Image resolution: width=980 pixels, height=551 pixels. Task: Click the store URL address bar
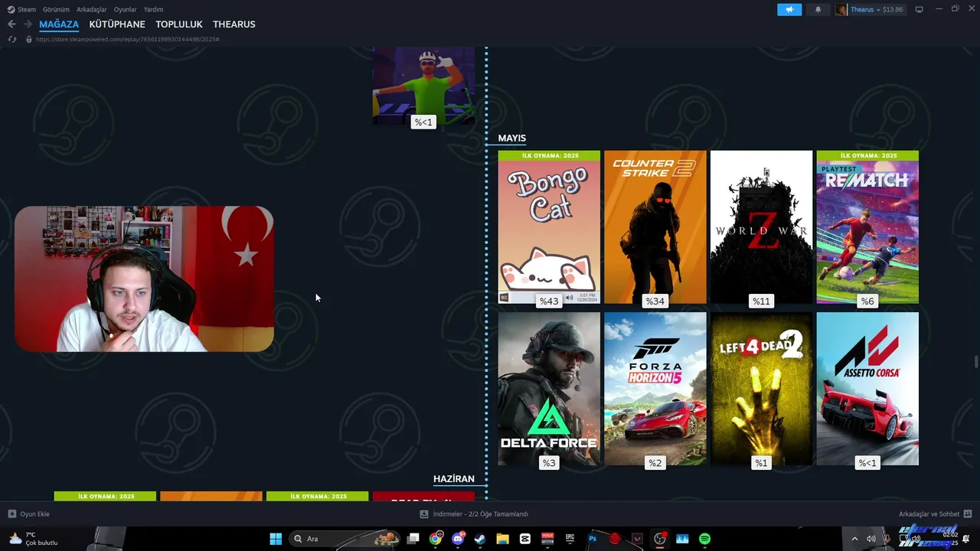(x=127, y=39)
